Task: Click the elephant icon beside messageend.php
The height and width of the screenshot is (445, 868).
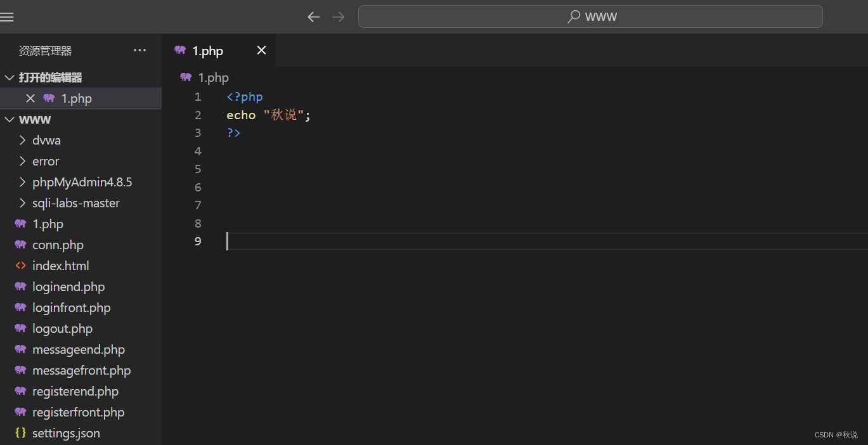Action: click(x=20, y=349)
